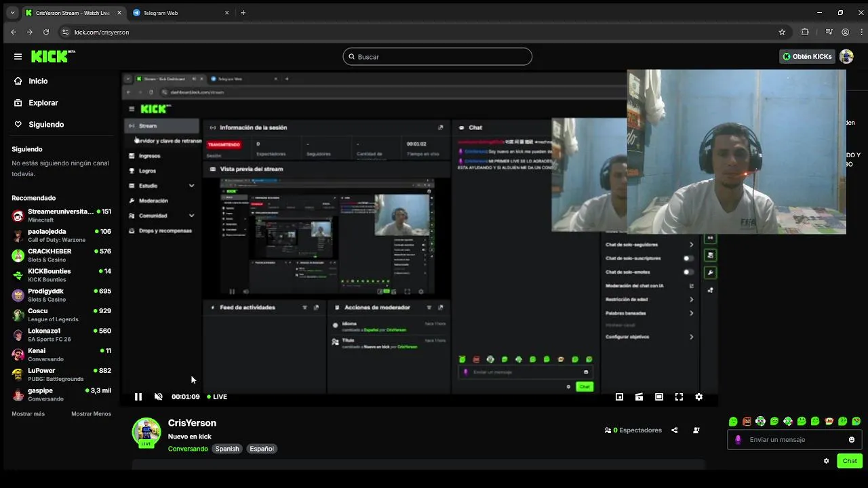This screenshot has height=488, width=868.
Task: Open recommended channel Streameruniversita...
Action: coord(61,216)
